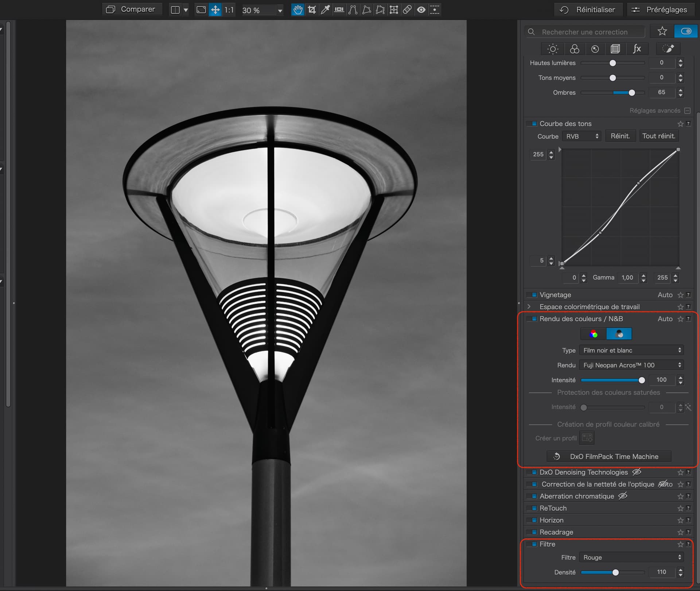This screenshot has width=700, height=591.
Task: Activate the Horizon leveling tool
Action: coord(339,10)
